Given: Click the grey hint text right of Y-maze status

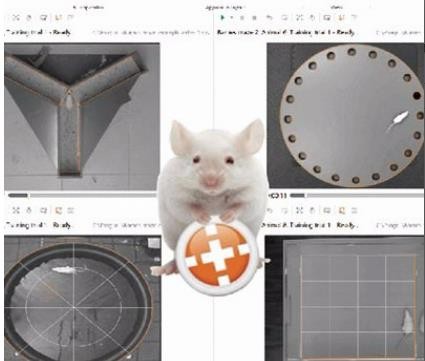Looking at the screenshot, I should (x=151, y=33).
